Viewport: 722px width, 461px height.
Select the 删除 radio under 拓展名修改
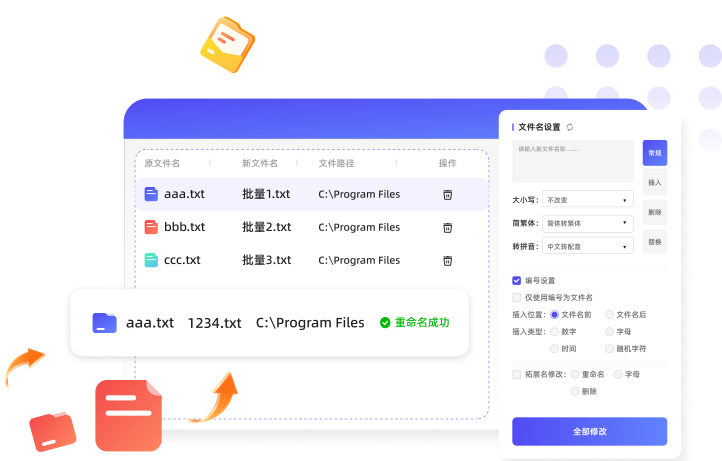575,391
